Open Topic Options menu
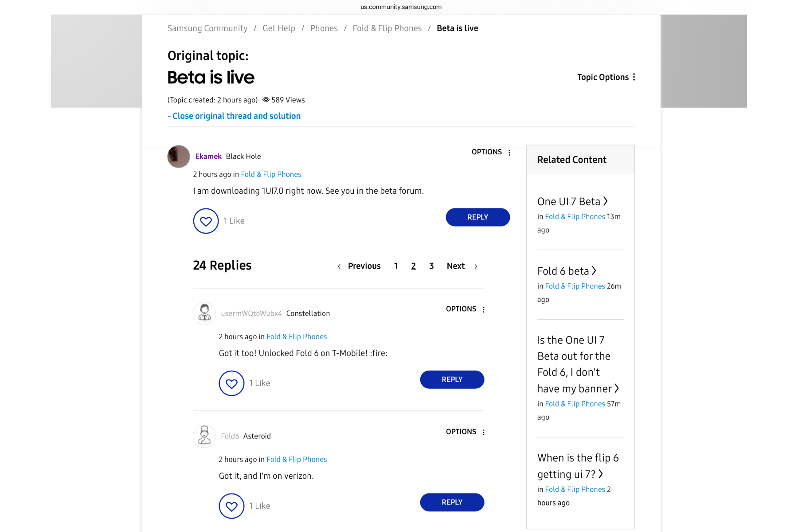 (606, 77)
